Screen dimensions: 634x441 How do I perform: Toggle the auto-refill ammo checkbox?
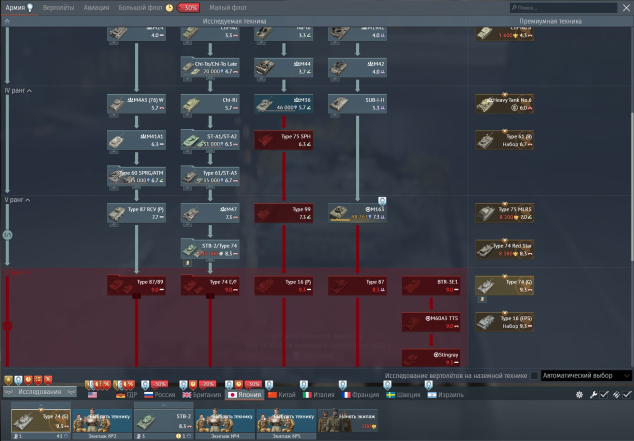point(627,395)
